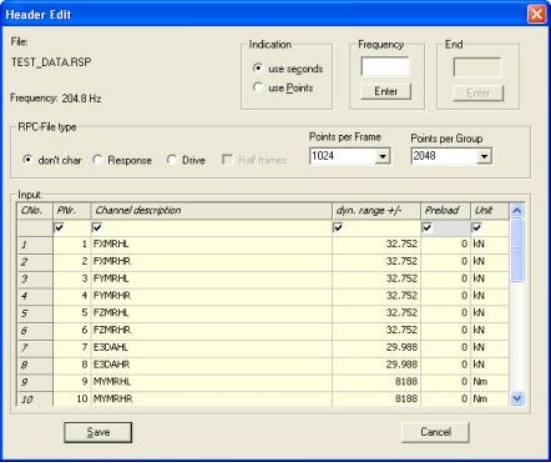Open the Points per Frame dropdown
The image size is (551, 463).
tap(383, 156)
